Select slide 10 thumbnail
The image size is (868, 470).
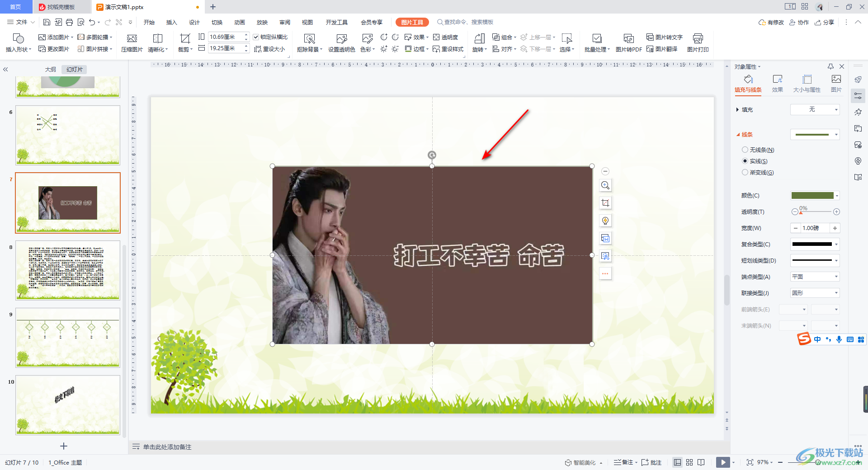click(68, 405)
